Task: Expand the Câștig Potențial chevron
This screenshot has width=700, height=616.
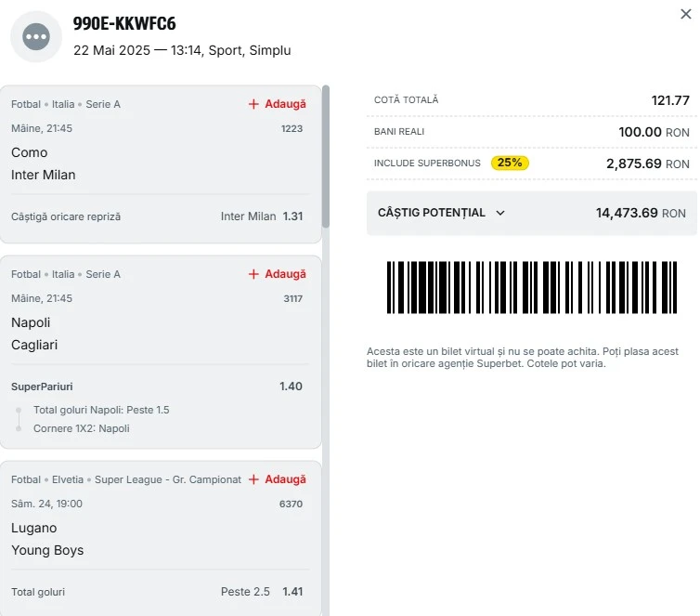Action: click(500, 213)
